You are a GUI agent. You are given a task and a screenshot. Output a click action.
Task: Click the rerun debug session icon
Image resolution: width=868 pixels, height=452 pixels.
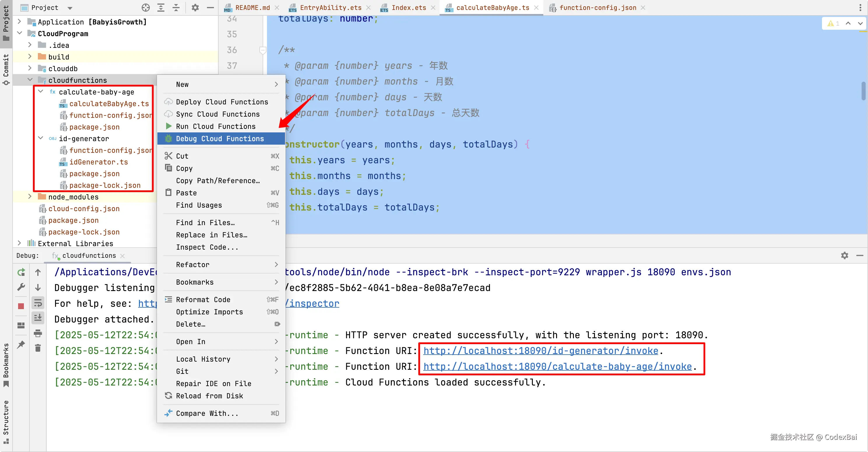(x=21, y=272)
